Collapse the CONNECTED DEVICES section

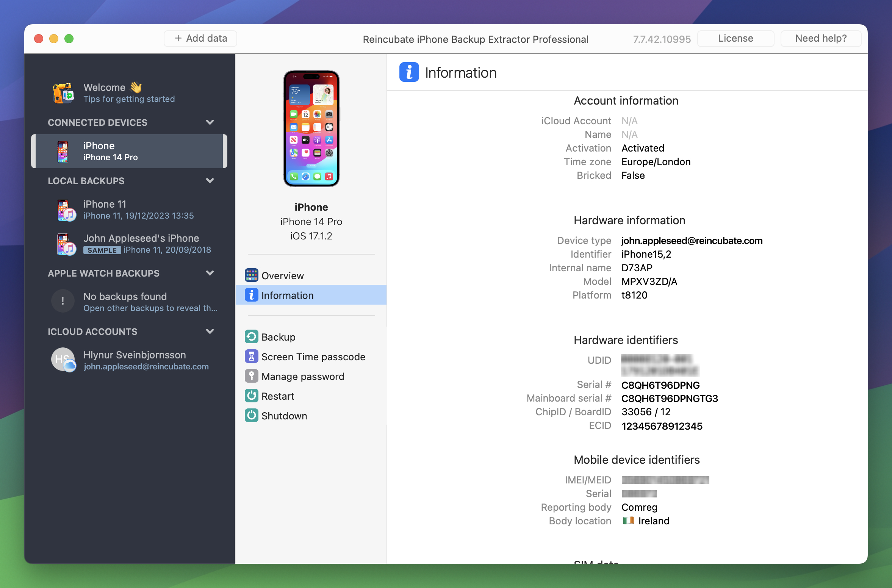click(211, 122)
